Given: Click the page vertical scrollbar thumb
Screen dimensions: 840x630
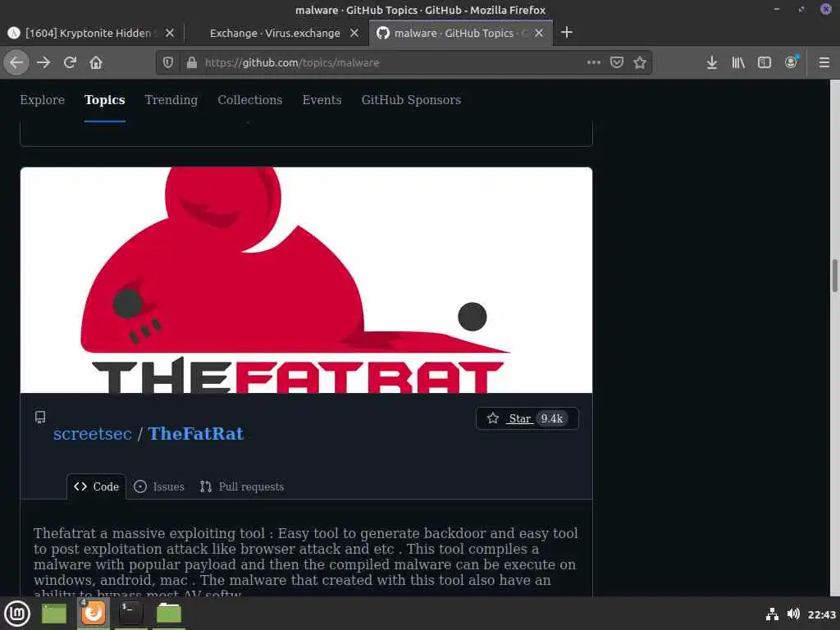Looking at the screenshot, I should [834, 276].
